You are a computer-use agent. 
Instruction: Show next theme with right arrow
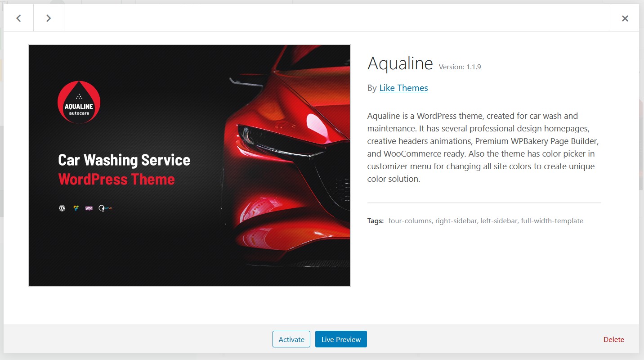click(x=49, y=18)
